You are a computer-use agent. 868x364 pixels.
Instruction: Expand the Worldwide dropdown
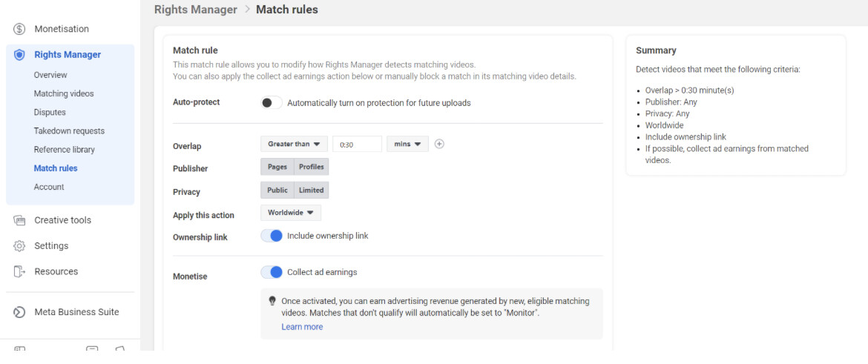coord(290,213)
